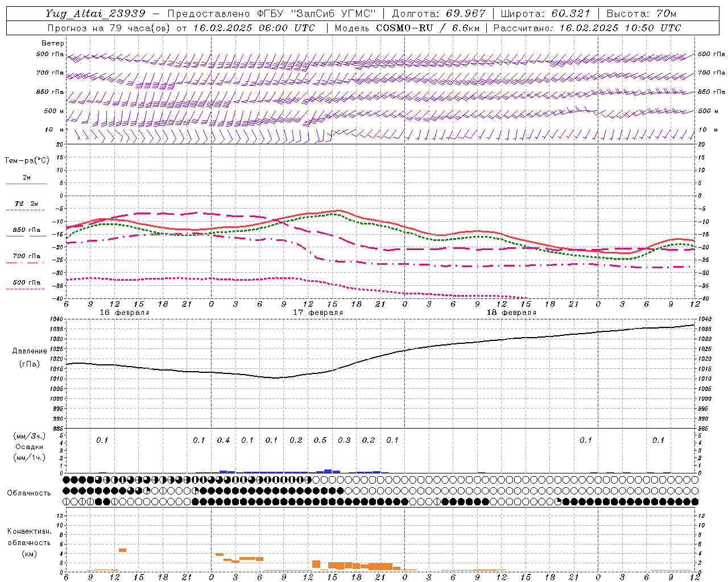
Task: Click the 16 февраля date label
Action: pos(125,313)
